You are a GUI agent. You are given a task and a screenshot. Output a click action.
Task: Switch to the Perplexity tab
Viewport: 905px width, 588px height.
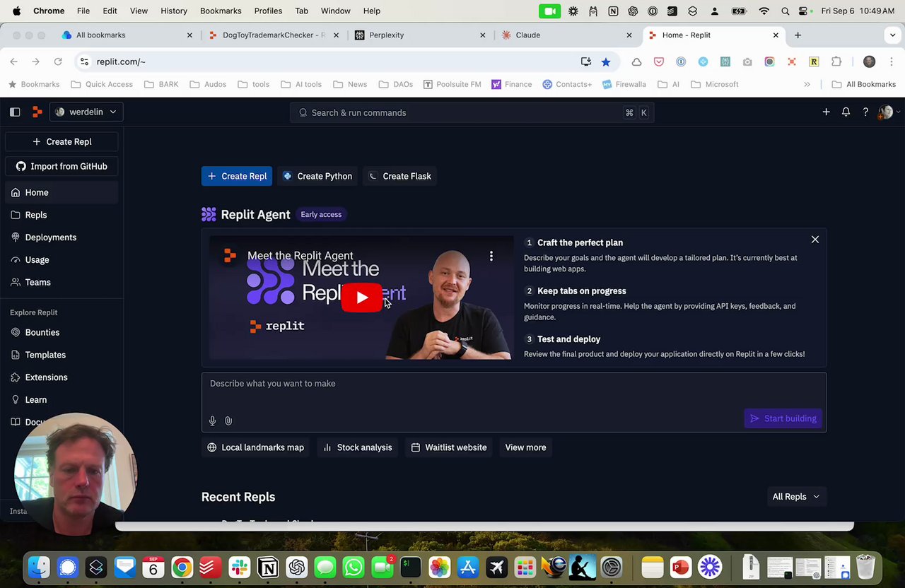(x=420, y=35)
